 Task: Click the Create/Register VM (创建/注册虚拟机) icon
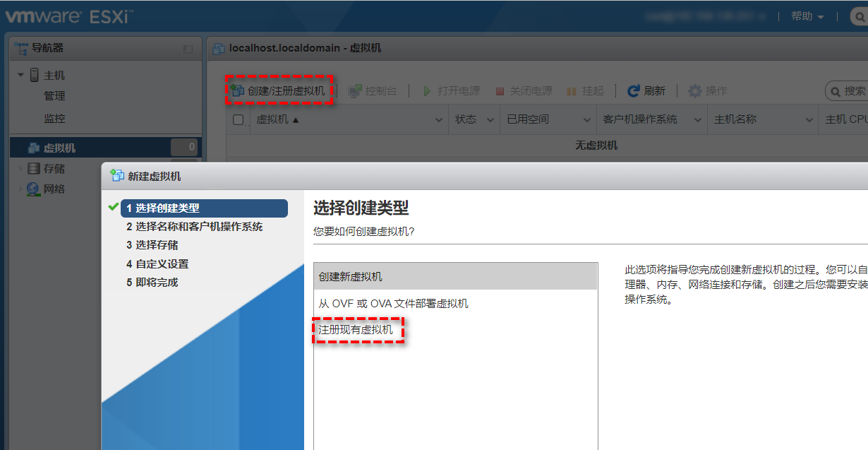[238, 91]
